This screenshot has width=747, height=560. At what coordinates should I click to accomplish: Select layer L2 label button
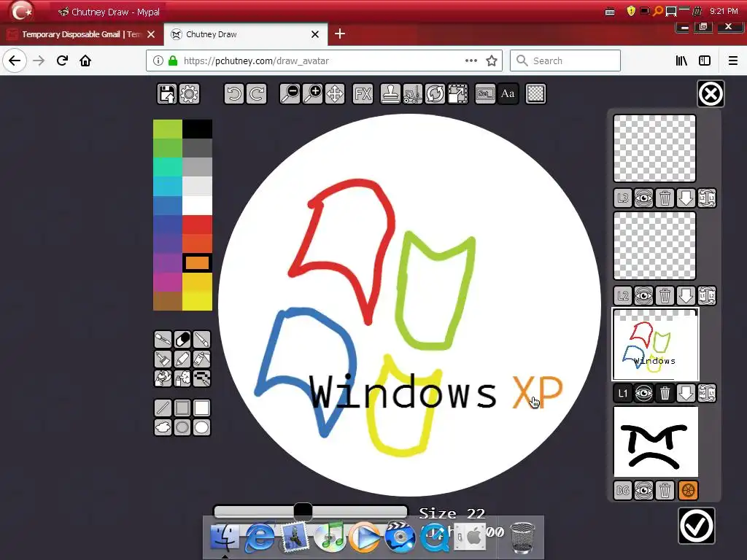(x=623, y=296)
